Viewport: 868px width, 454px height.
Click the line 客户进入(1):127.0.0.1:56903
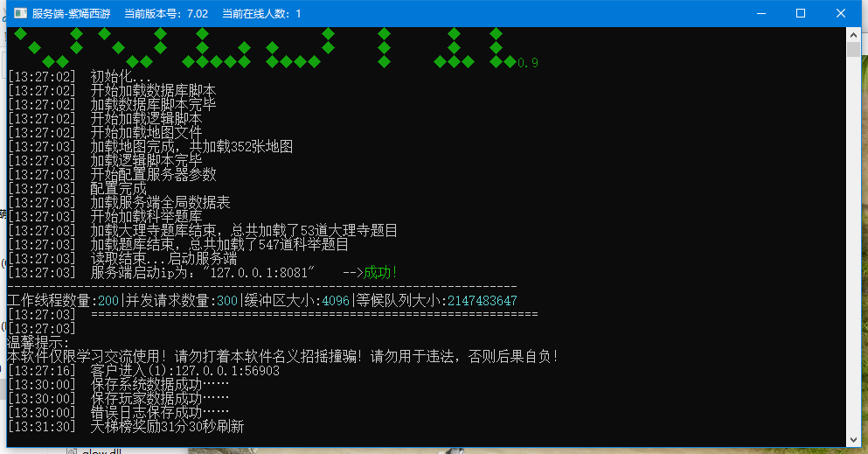click(185, 370)
